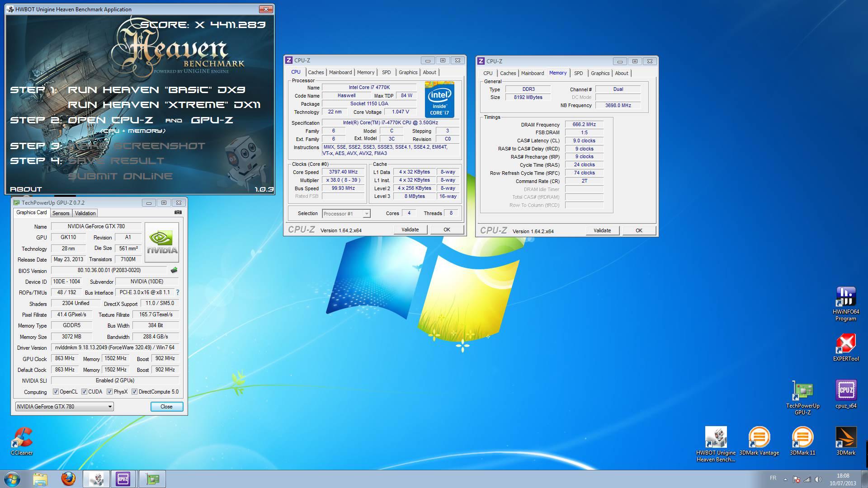Click the Bus Interface question mark help

pyautogui.click(x=178, y=292)
